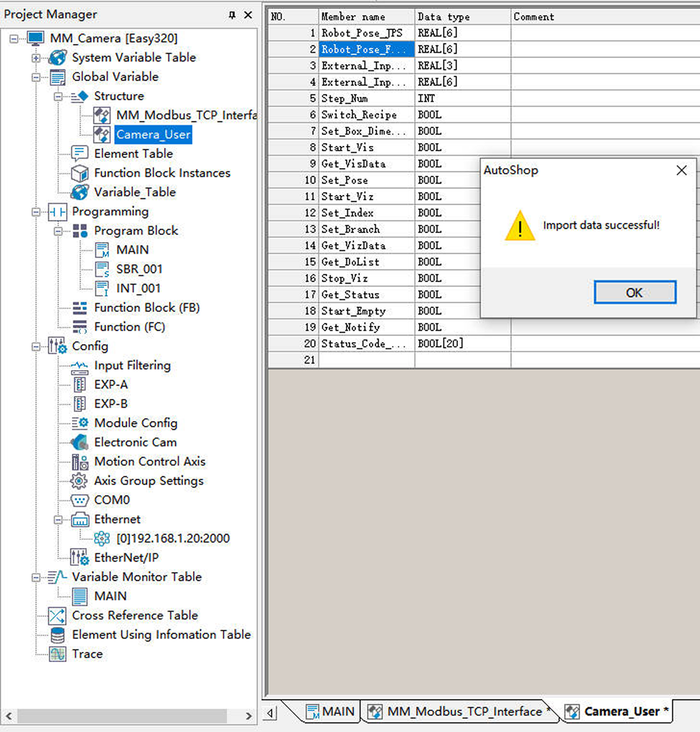Click the Motion Control Axis icon
700x732 pixels.
80,462
